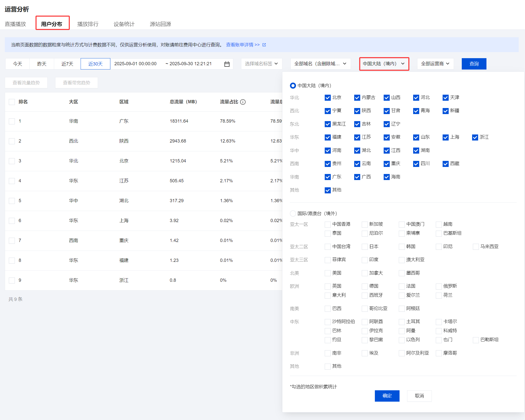Check the 中国香港 checkbox
Viewport: 525px width, 420px height.
(327, 224)
